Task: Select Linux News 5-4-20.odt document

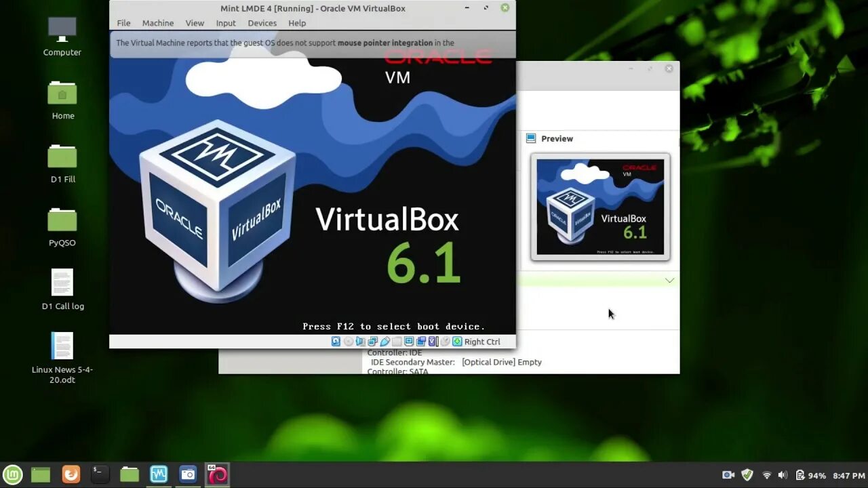Action: pos(62,358)
